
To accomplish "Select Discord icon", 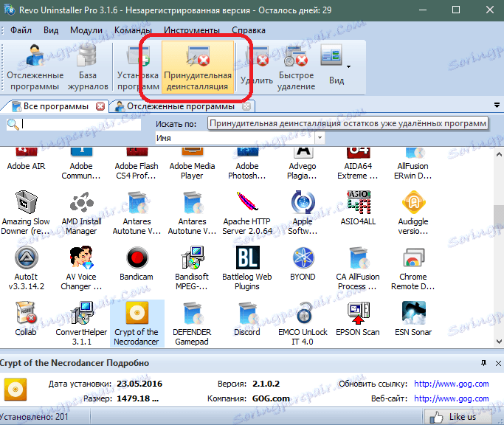I will tap(247, 313).
